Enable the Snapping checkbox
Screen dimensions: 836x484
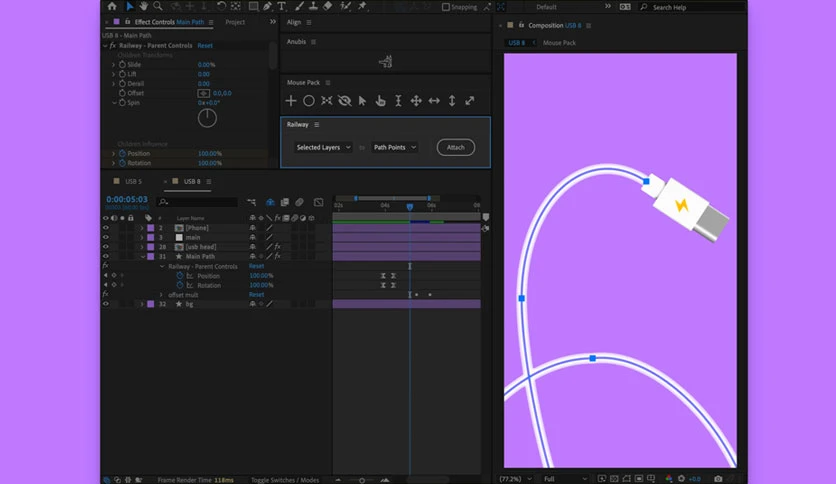pyautogui.click(x=446, y=7)
